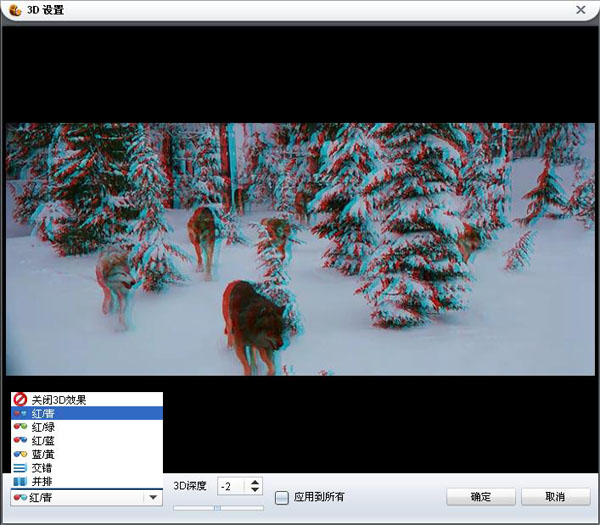Viewport: 600px width, 525px height.
Task: Click the 3D depth slider handle
Action: coord(217,508)
